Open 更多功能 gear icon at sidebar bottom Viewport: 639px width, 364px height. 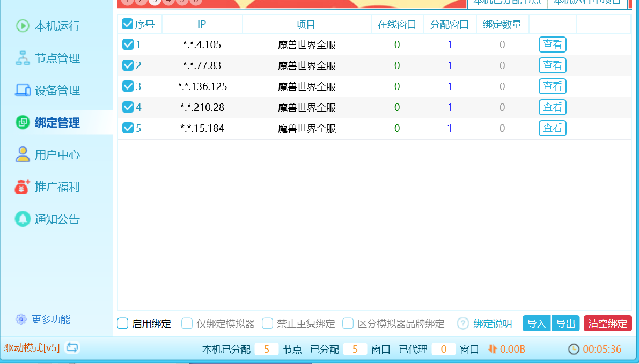(x=21, y=320)
